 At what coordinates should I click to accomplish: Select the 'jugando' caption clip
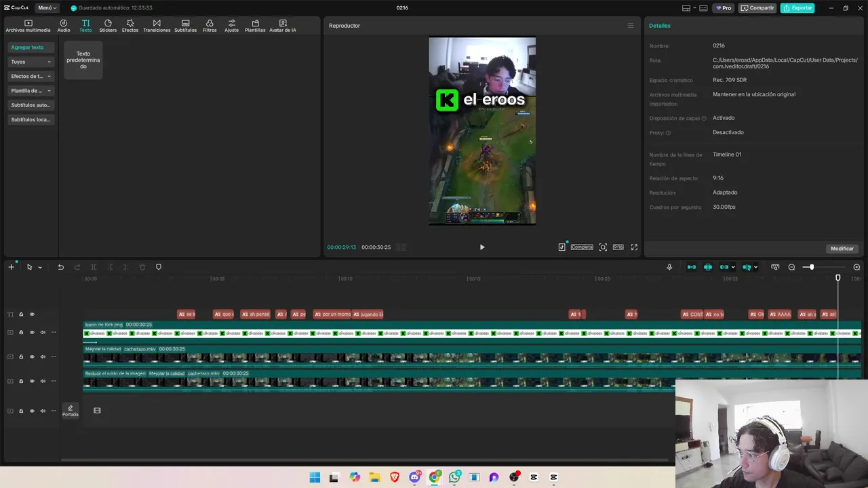[x=368, y=314]
